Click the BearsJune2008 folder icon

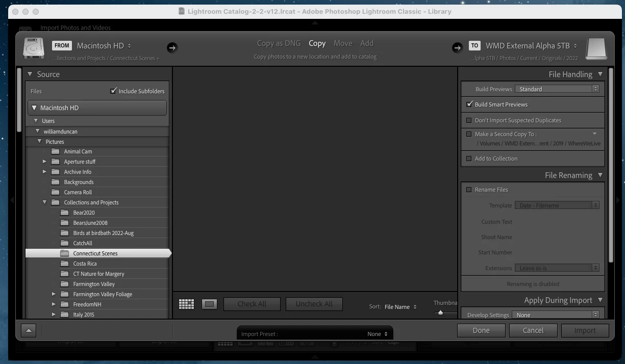64,223
